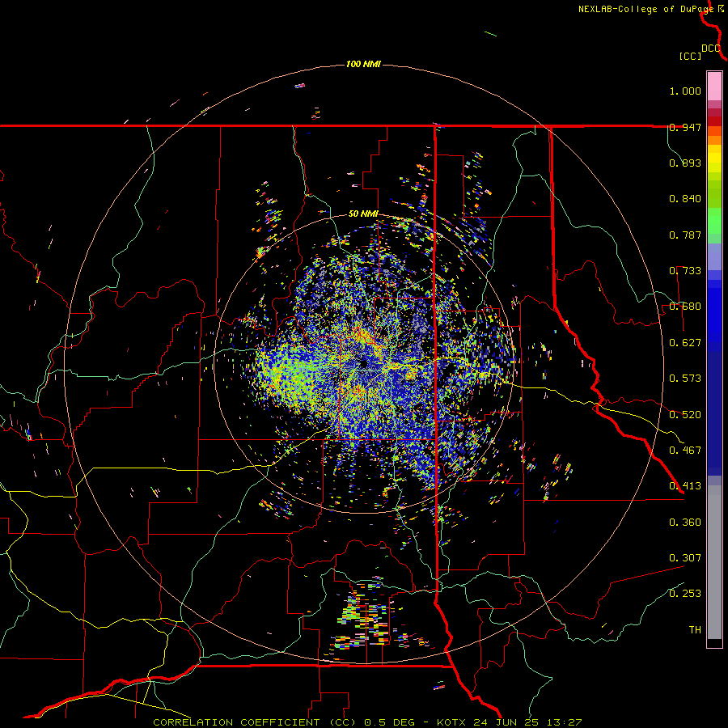This screenshot has height=728, width=728.
Task: Click the 100 NMI range ring label
Action: (x=363, y=64)
